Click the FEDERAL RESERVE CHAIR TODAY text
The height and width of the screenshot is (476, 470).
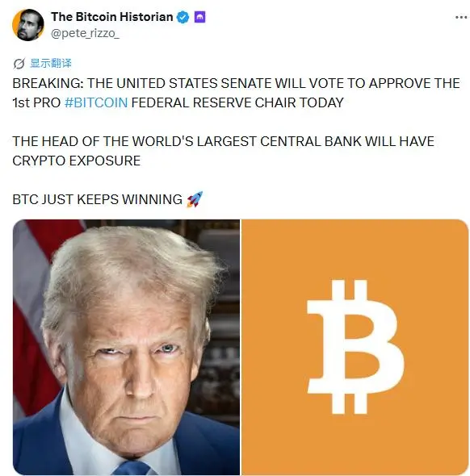(x=237, y=102)
